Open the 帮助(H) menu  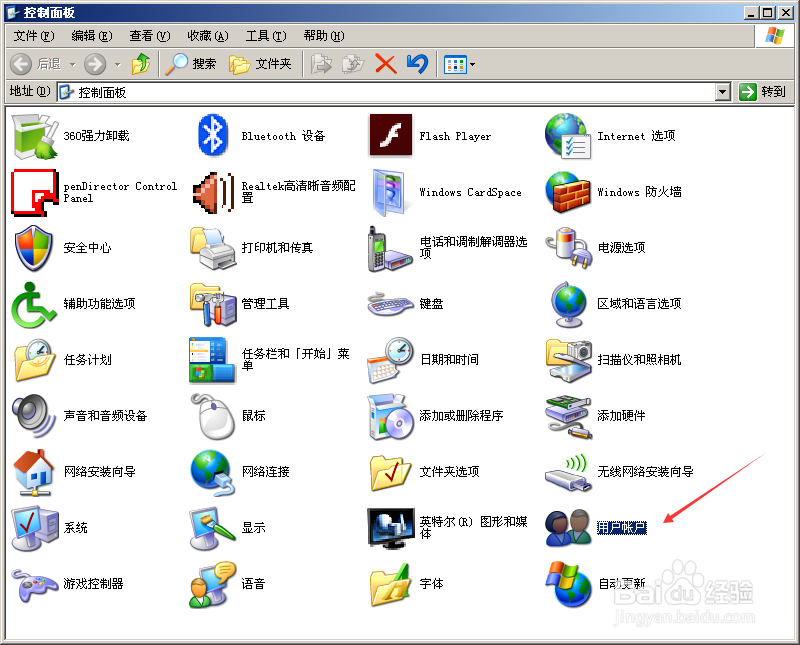pyautogui.click(x=324, y=36)
